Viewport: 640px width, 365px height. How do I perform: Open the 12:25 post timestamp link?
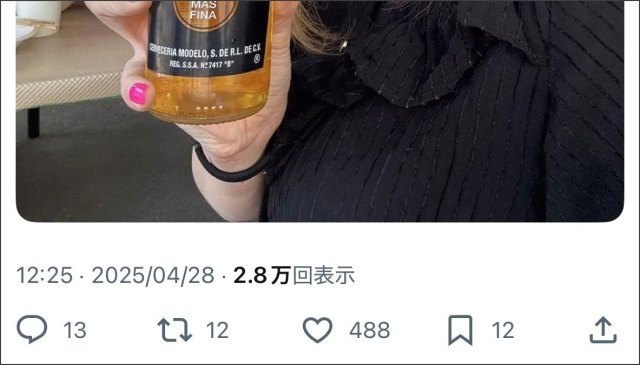pyautogui.click(x=44, y=276)
